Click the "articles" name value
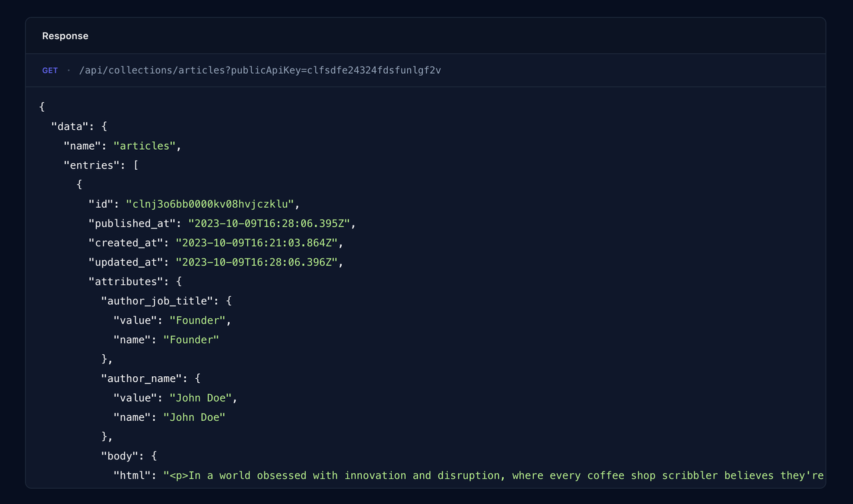Image resolution: width=853 pixels, height=504 pixels. (145, 146)
